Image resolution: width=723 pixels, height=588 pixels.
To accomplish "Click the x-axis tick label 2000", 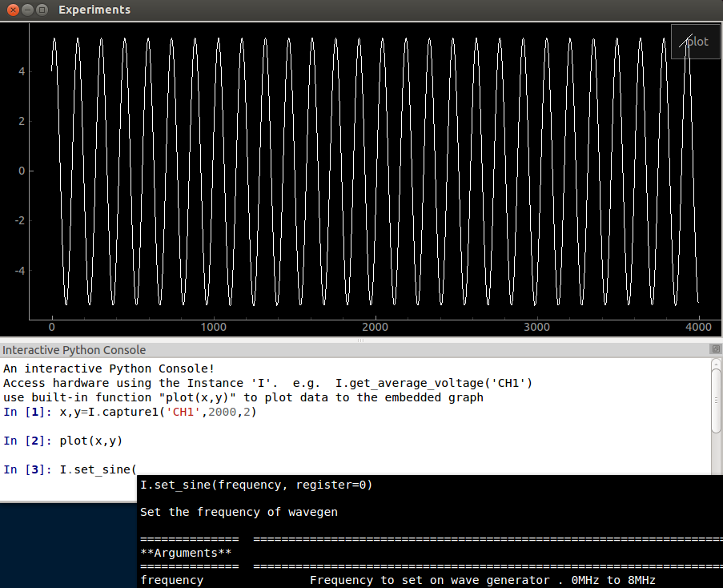I will click(x=375, y=327).
